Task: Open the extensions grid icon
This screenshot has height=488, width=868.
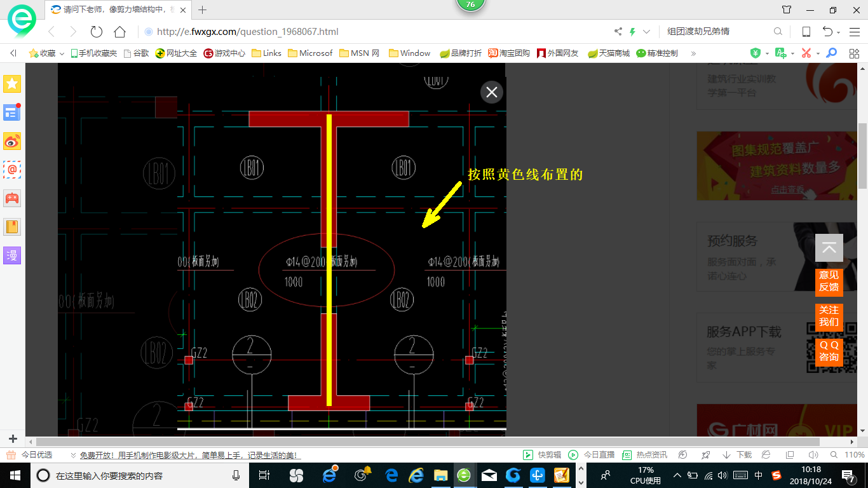Action: pos(854,53)
